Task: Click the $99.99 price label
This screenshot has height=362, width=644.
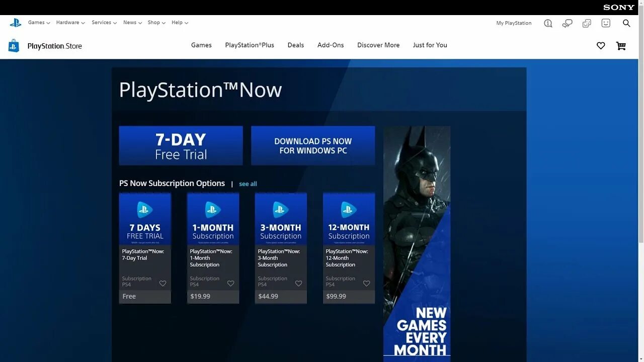Action: [336, 297]
